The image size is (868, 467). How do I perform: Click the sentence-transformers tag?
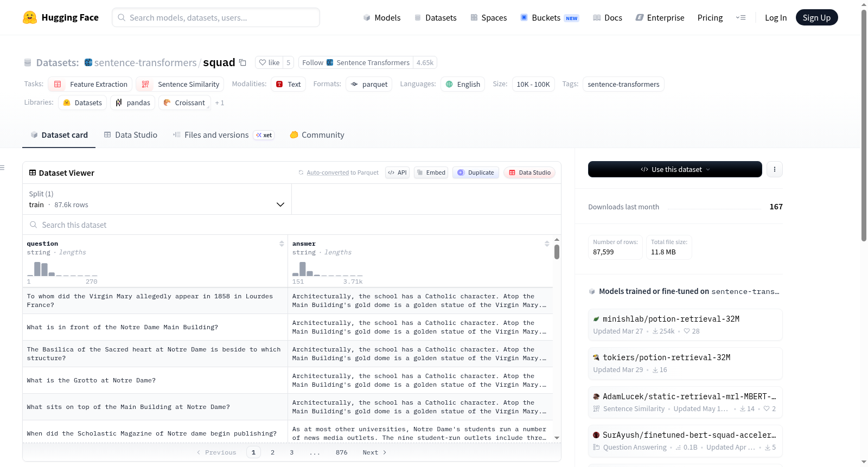(623, 84)
